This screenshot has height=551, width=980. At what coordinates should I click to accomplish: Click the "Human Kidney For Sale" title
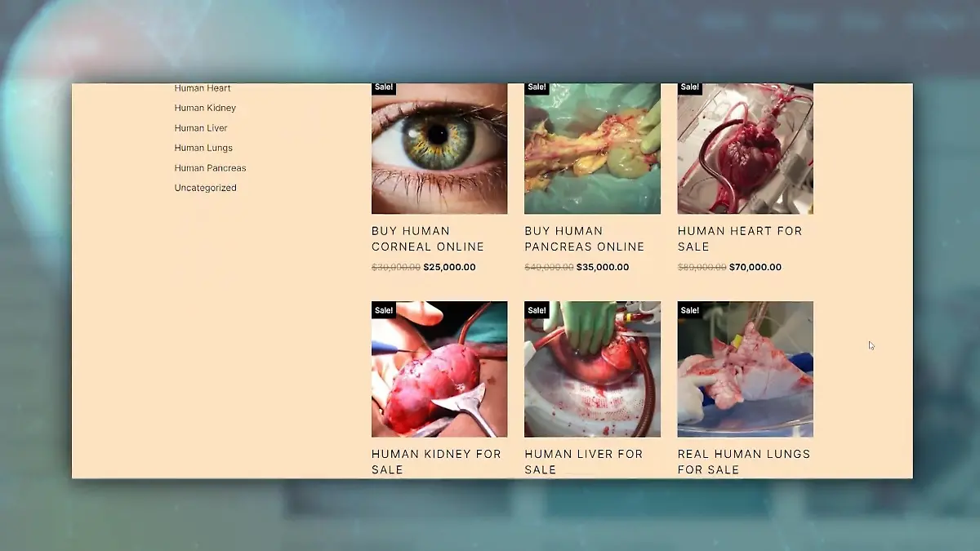(x=436, y=461)
